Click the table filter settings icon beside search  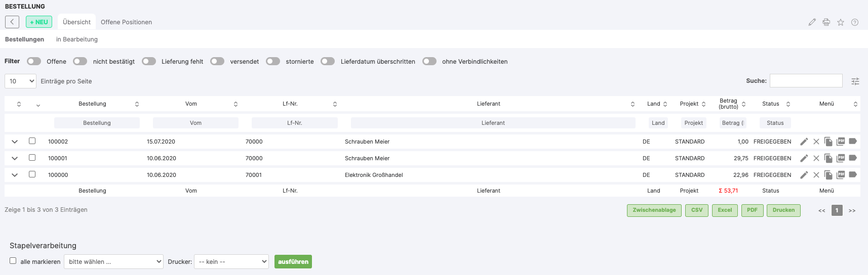855,81
